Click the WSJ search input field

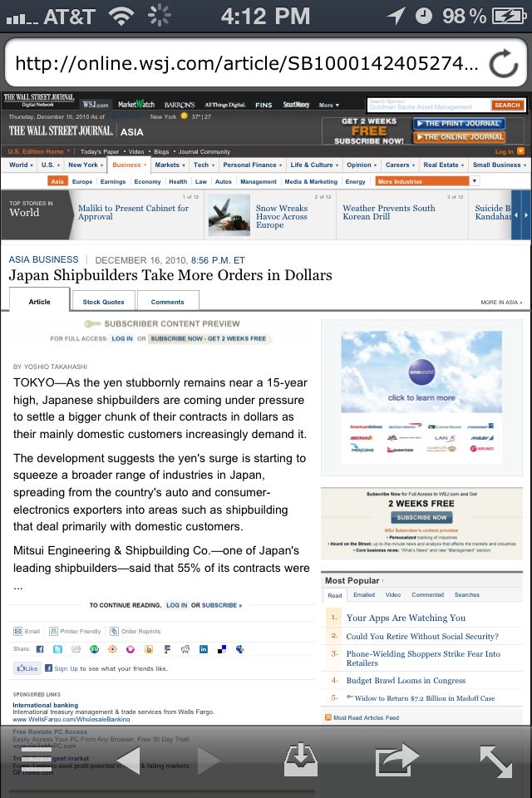tap(428, 106)
